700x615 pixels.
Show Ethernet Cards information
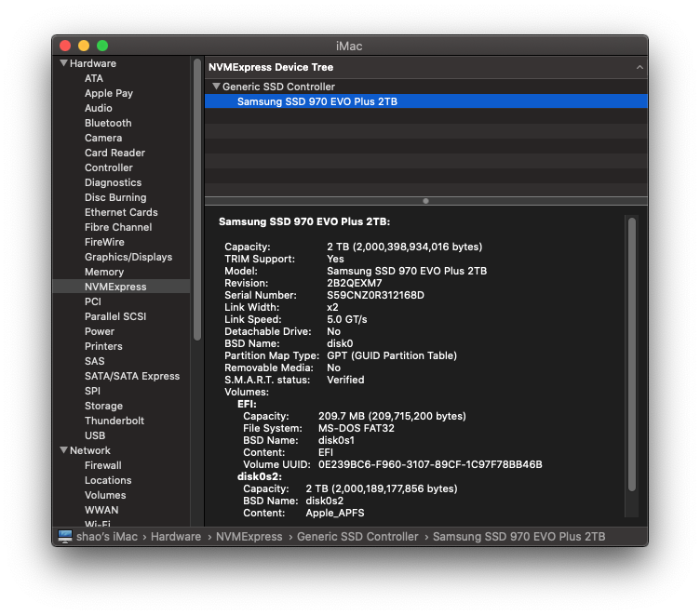[121, 212]
